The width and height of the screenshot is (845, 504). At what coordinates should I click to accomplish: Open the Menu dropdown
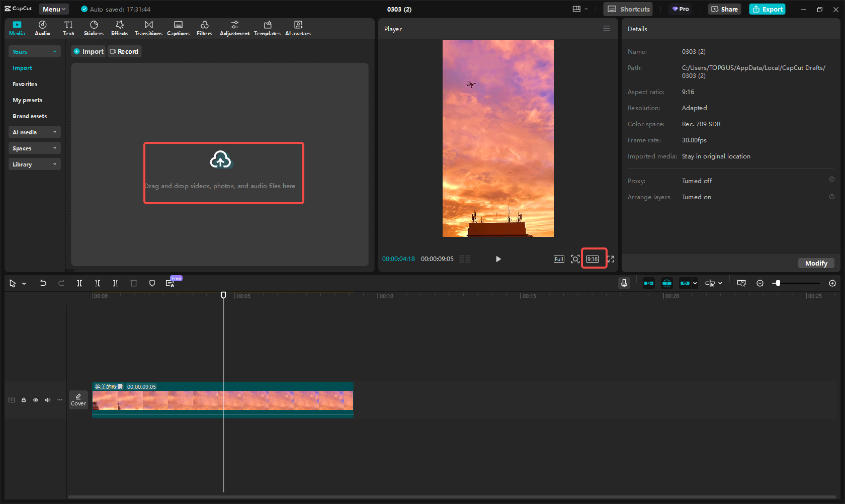(x=54, y=9)
